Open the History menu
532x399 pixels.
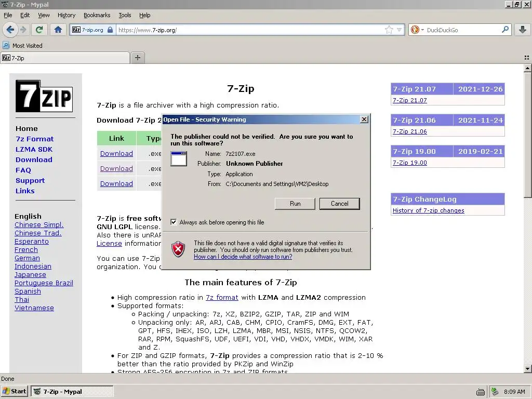[66, 15]
